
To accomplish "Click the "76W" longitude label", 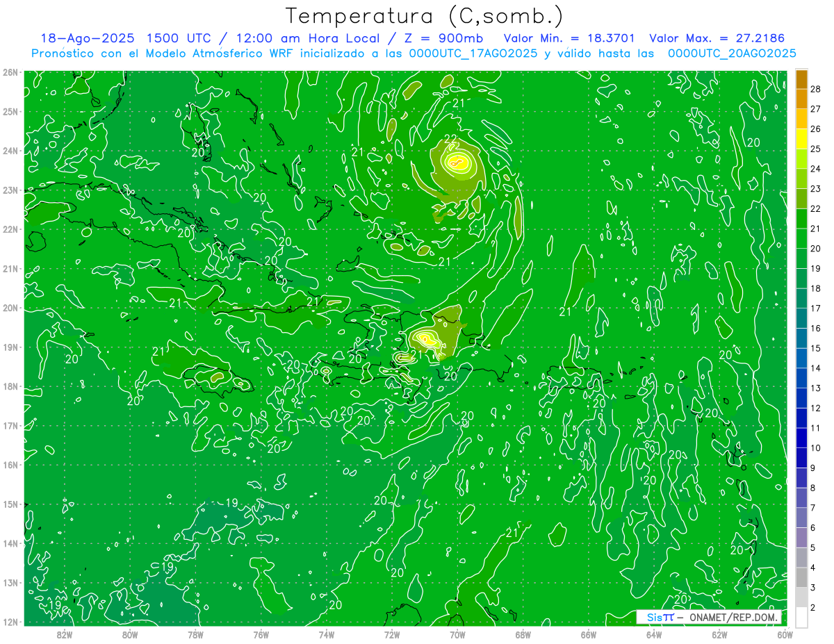I will click(261, 634).
